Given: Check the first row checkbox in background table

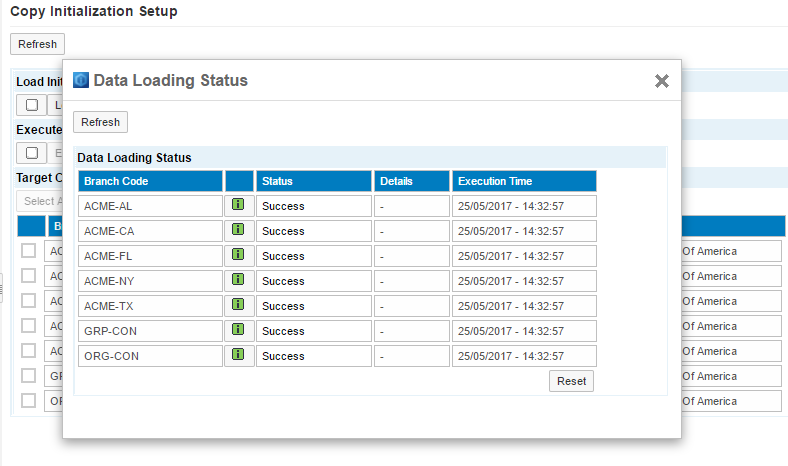Looking at the screenshot, I should [x=29, y=250].
